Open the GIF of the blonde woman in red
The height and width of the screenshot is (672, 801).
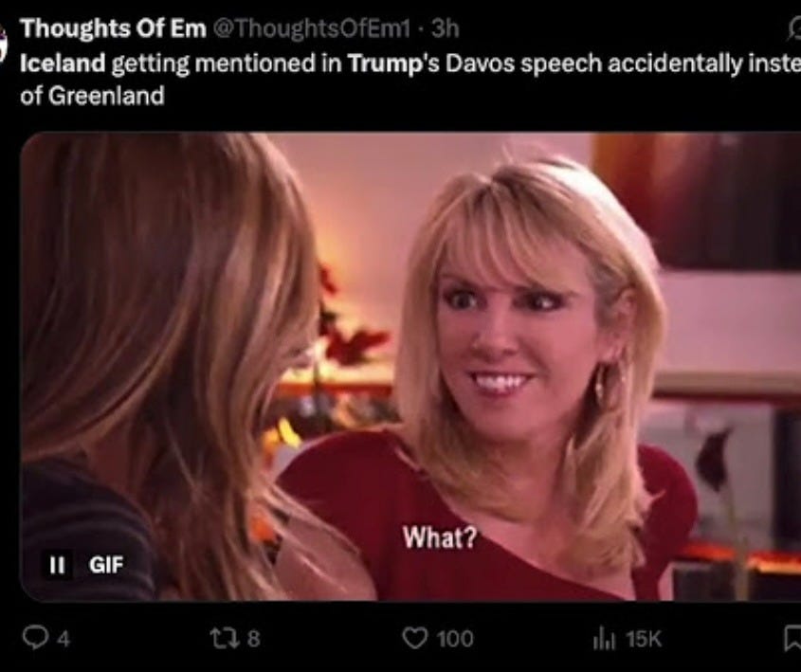[x=410, y=366]
